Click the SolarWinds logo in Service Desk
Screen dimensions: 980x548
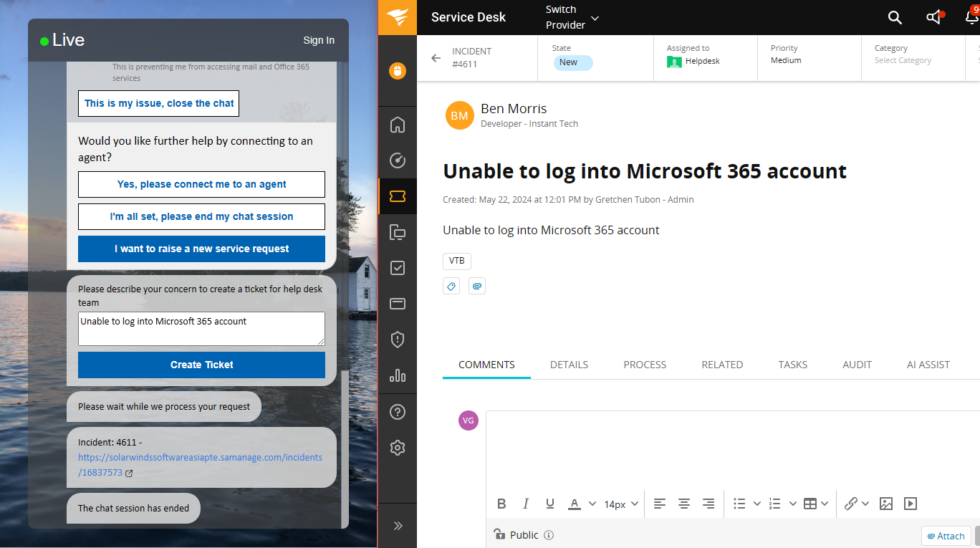pyautogui.click(x=398, y=17)
